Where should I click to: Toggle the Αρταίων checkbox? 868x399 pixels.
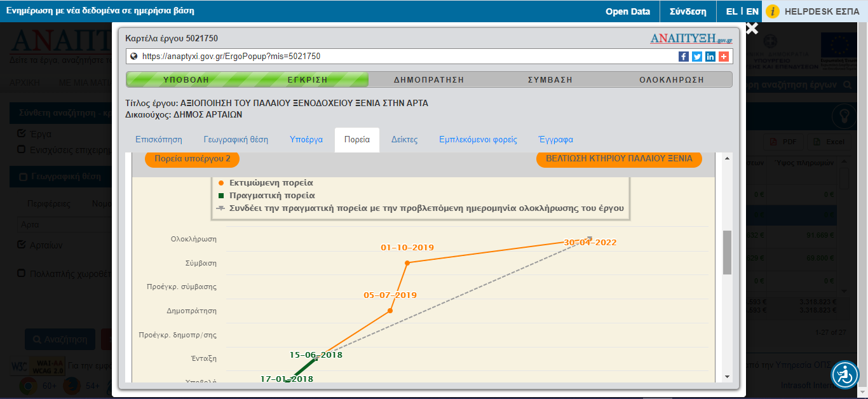22,245
